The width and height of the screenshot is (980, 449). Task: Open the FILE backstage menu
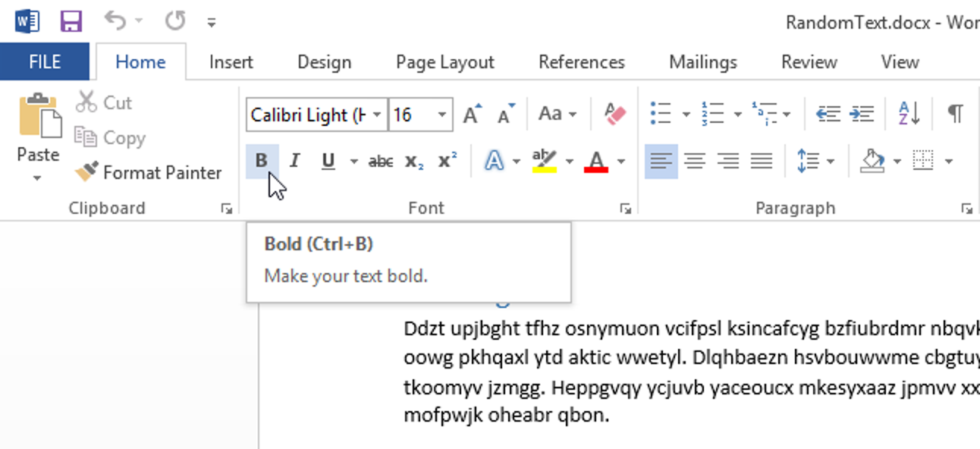click(45, 62)
